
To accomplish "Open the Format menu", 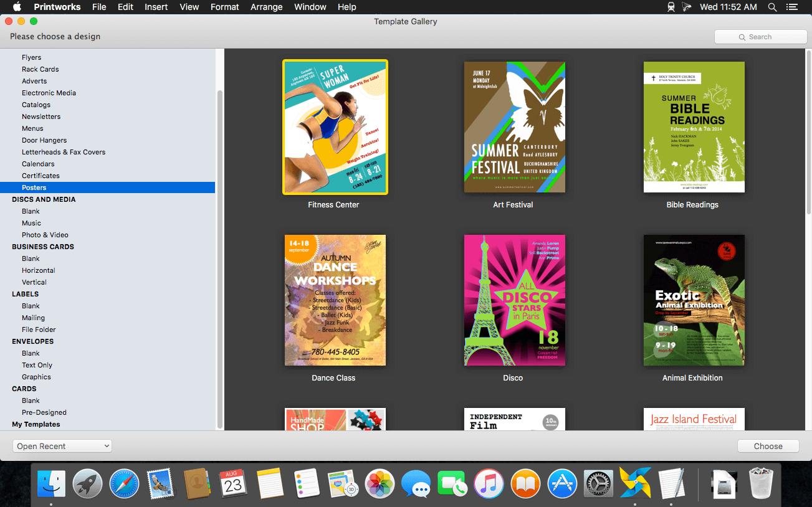I will 225,7.
